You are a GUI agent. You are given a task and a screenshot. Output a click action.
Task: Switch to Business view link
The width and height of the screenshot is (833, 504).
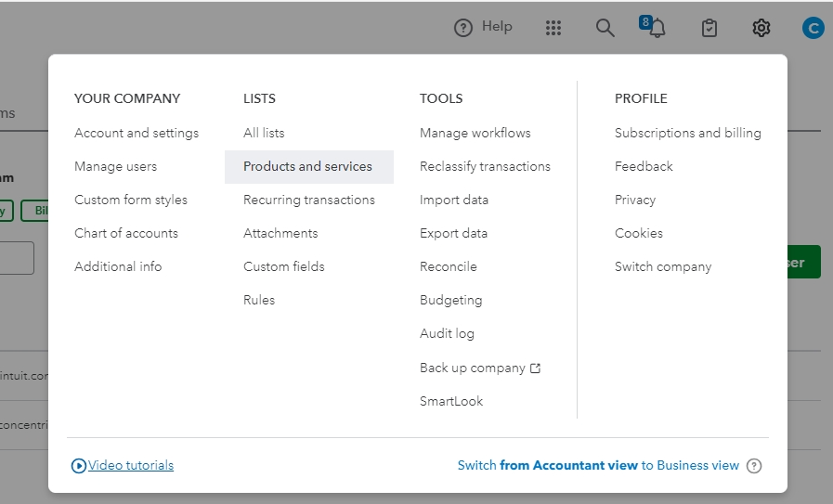coord(598,466)
